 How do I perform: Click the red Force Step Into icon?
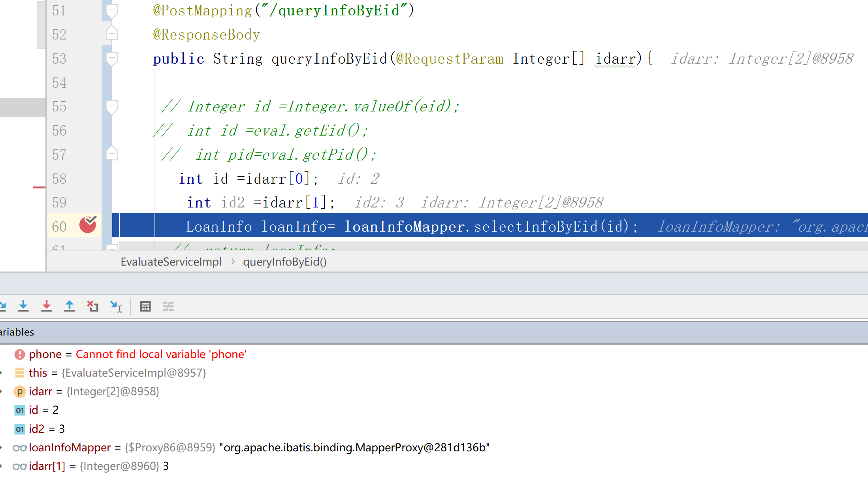tap(47, 306)
